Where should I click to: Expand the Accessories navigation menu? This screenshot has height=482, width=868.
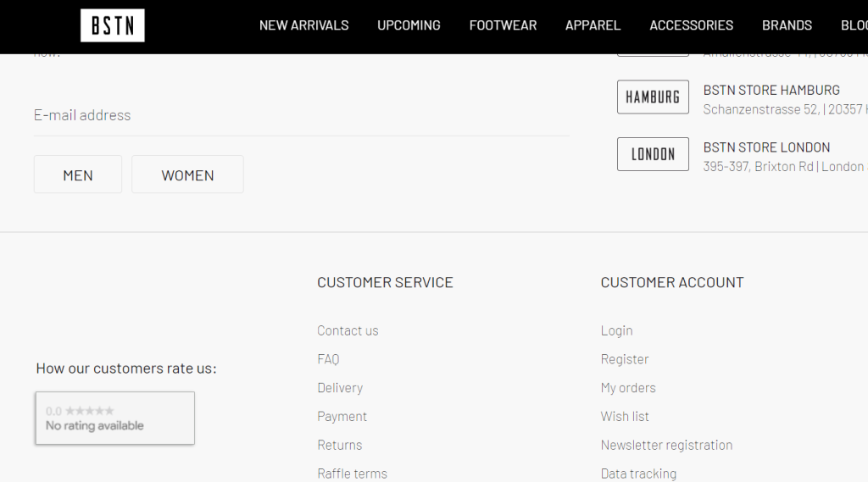point(691,25)
